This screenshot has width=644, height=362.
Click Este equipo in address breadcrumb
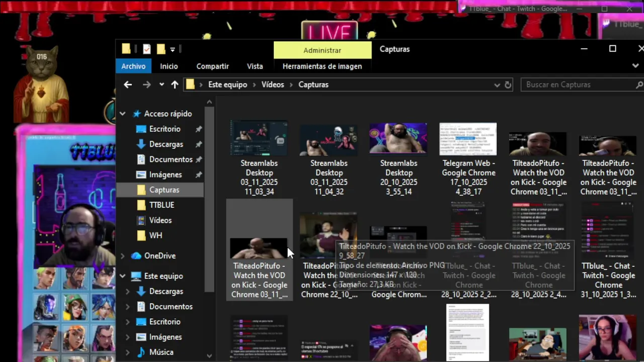tap(227, 84)
